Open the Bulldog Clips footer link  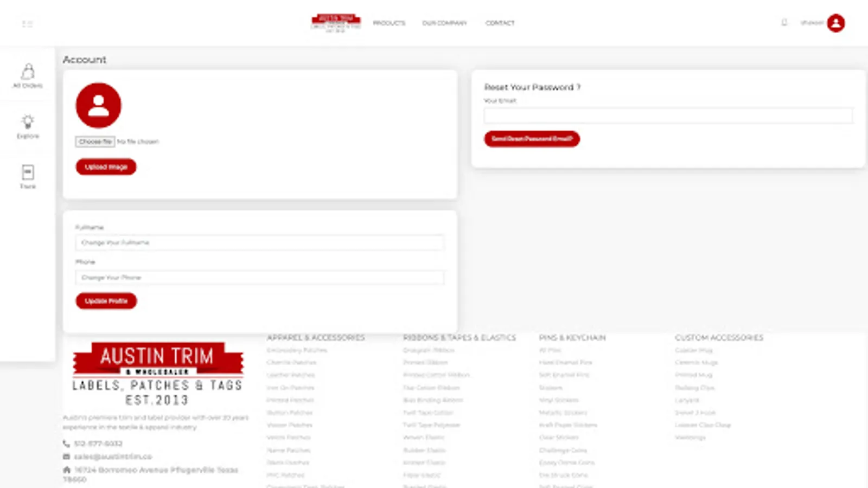tap(694, 388)
